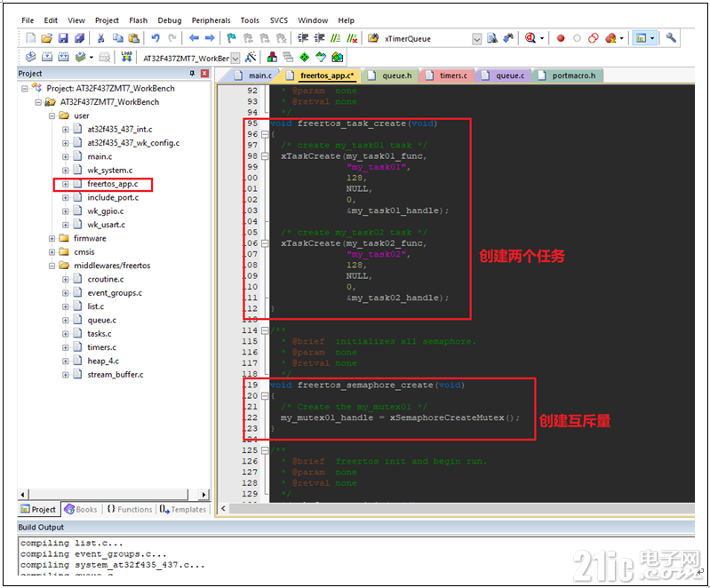The height and width of the screenshot is (588, 710).
Task: Select wk_gpio.c in the project tree
Action: [x=105, y=211]
